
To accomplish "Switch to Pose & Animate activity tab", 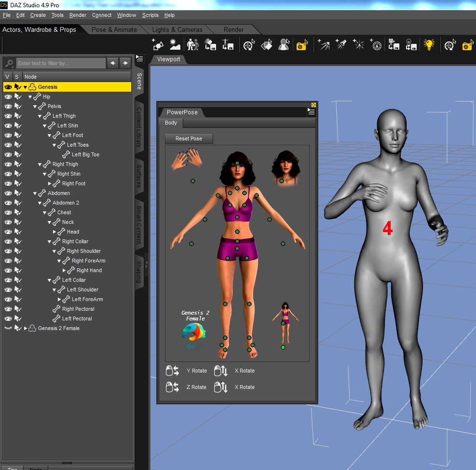I will point(114,29).
